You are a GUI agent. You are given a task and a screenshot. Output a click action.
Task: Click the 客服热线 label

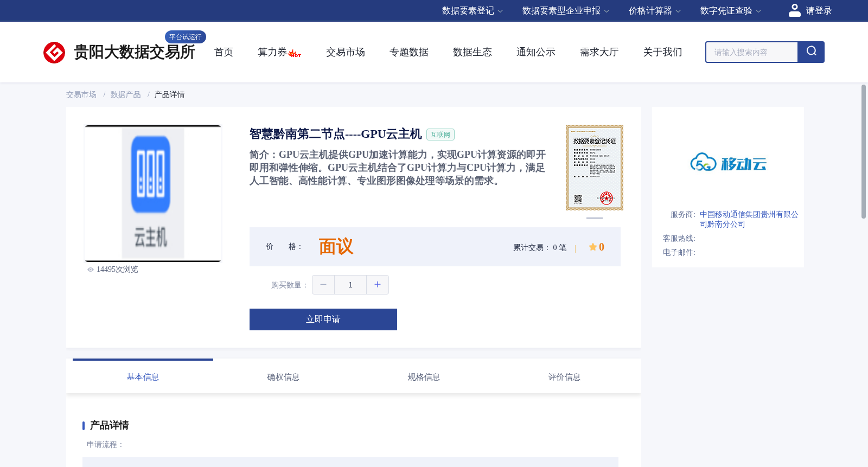[x=679, y=239]
